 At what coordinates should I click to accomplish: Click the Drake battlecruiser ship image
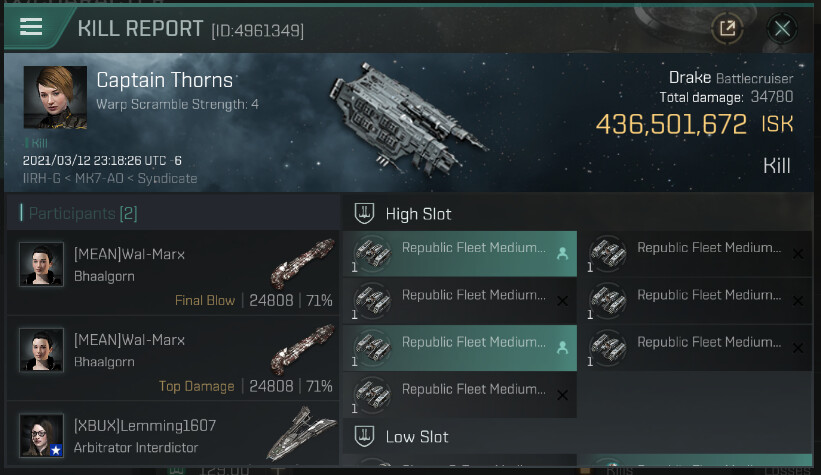[x=418, y=108]
